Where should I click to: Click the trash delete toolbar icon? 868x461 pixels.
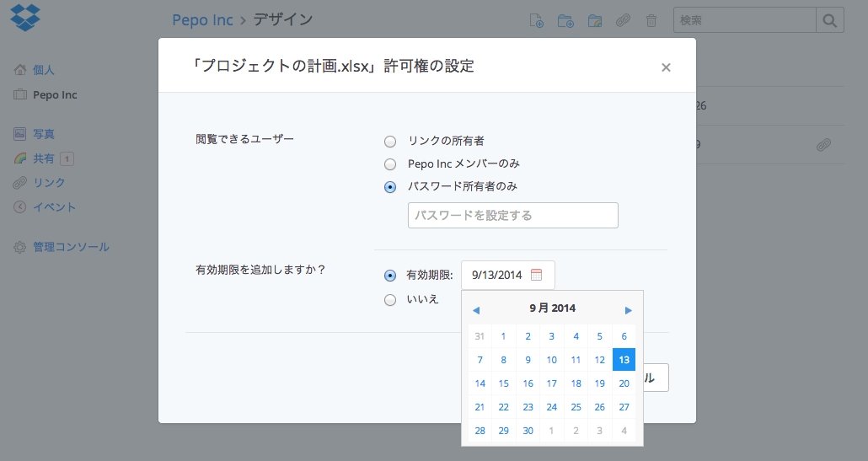coord(651,20)
